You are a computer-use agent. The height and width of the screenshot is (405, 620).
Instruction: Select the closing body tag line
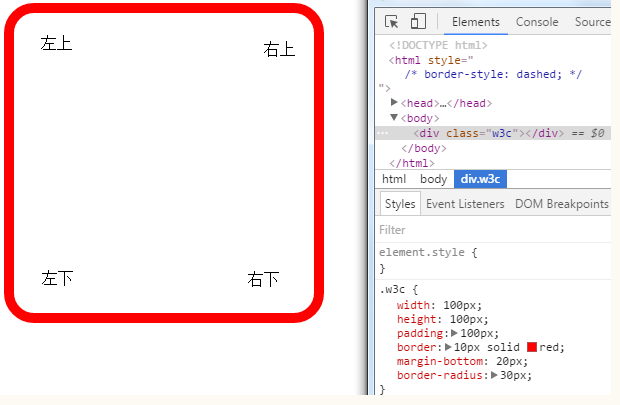(x=423, y=148)
